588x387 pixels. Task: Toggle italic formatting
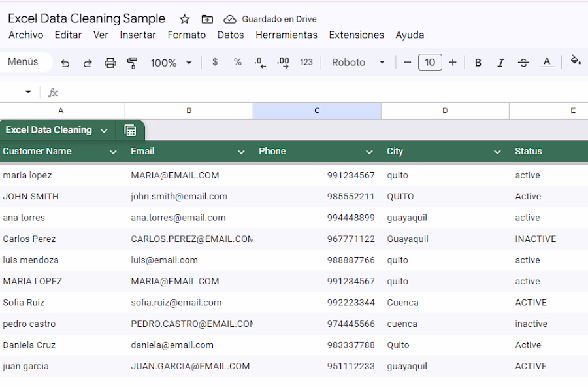[500, 63]
